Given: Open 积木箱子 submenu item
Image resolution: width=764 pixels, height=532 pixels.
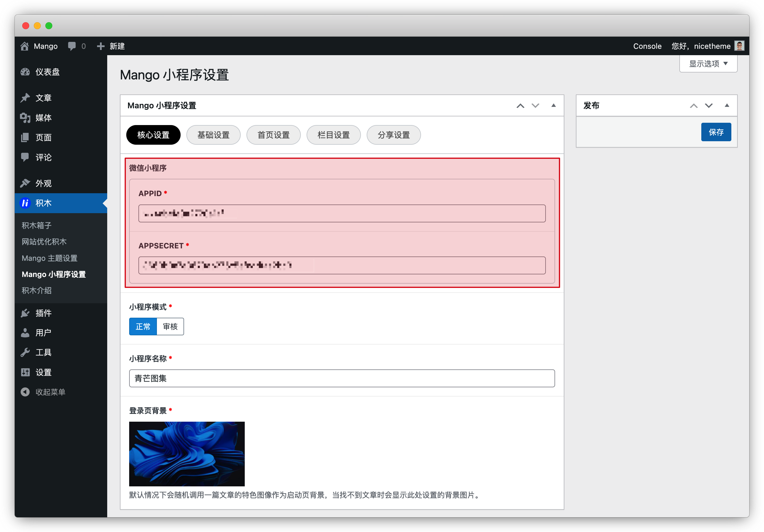Looking at the screenshot, I should click(37, 226).
